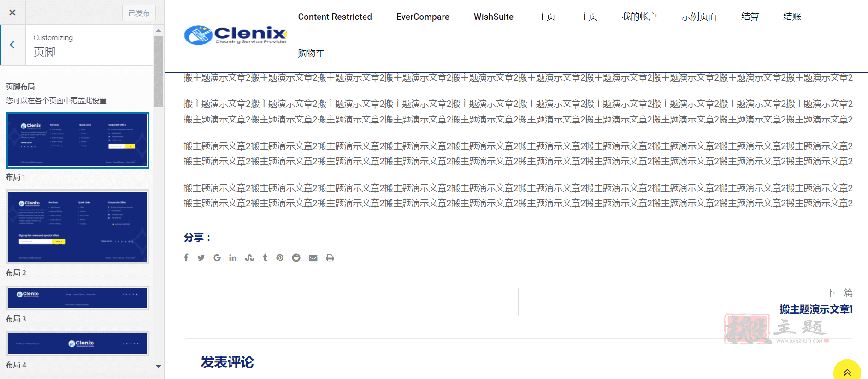This screenshot has height=379, width=868.
Task: Open the EverCompare menu item
Action: pos(423,17)
